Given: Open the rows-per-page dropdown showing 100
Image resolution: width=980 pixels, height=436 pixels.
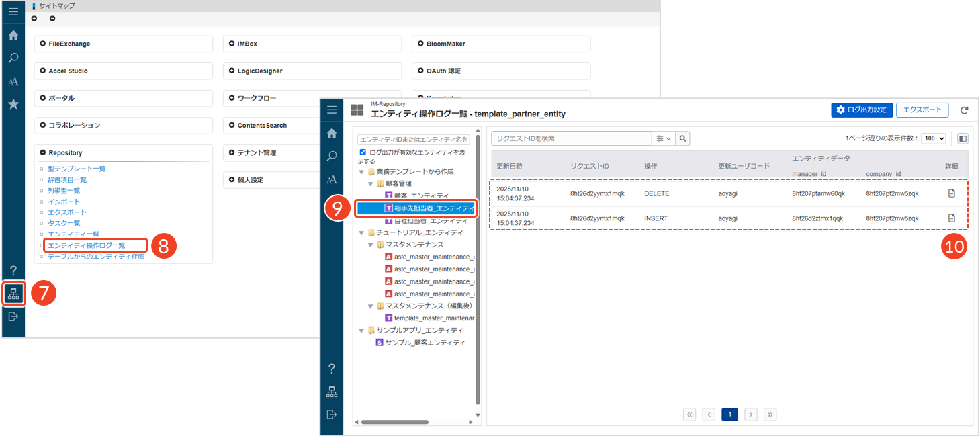Looking at the screenshot, I should (933, 138).
